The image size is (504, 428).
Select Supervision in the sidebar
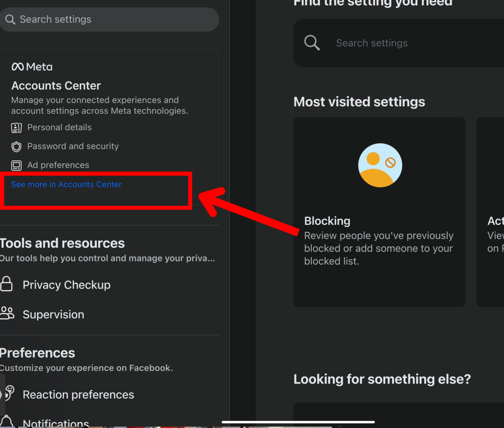pyautogui.click(x=53, y=314)
